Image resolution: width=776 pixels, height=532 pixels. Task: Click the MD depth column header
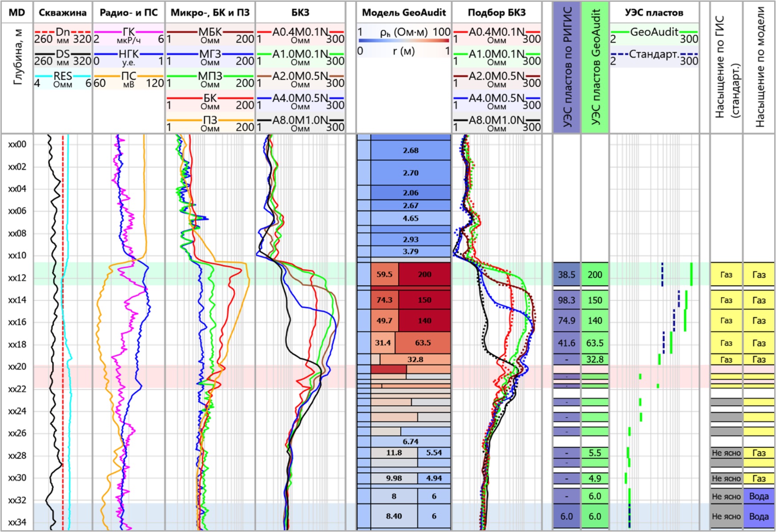(17, 12)
